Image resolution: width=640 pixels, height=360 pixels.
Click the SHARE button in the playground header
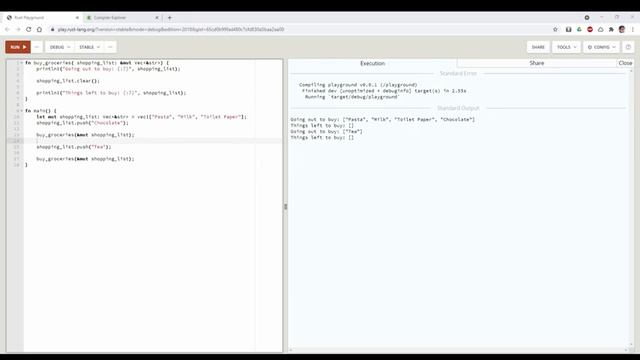[x=538, y=47]
